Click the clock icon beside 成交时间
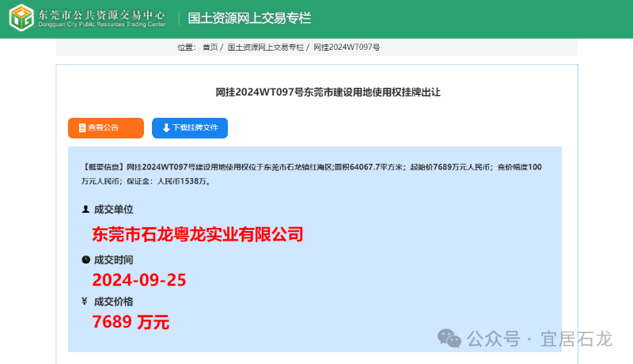 tap(85, 260)
